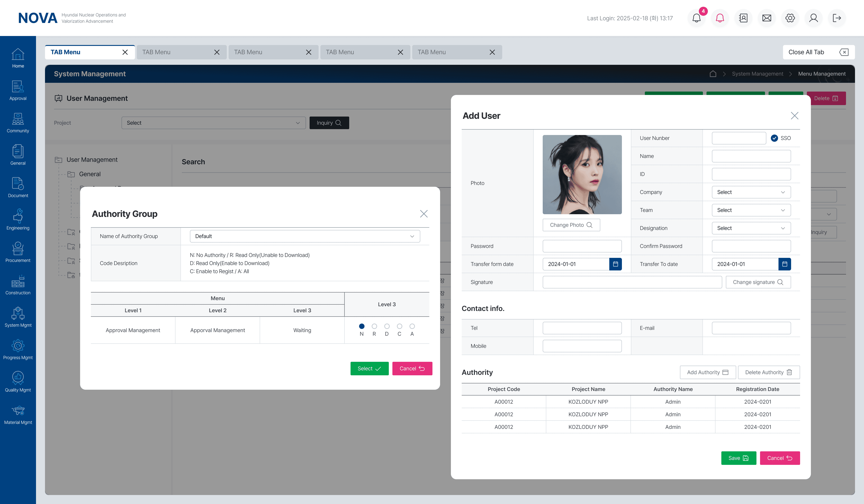Viewport: 864px width, 504px height.
Task: Click the notification bell with badge
Action: tap(696, 18)
